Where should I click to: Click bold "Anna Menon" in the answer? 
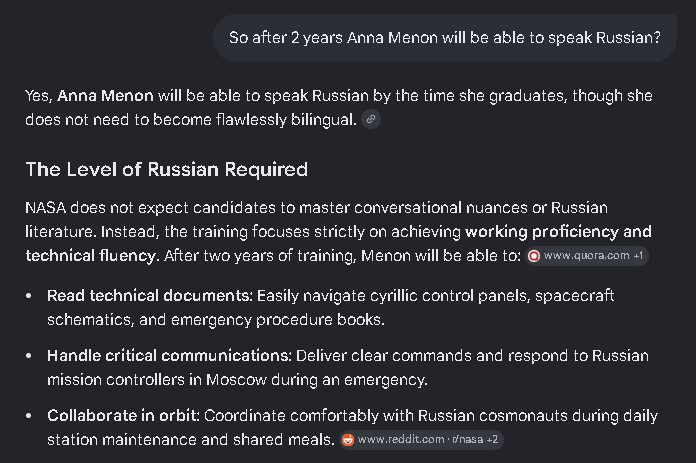click(105, 96)
